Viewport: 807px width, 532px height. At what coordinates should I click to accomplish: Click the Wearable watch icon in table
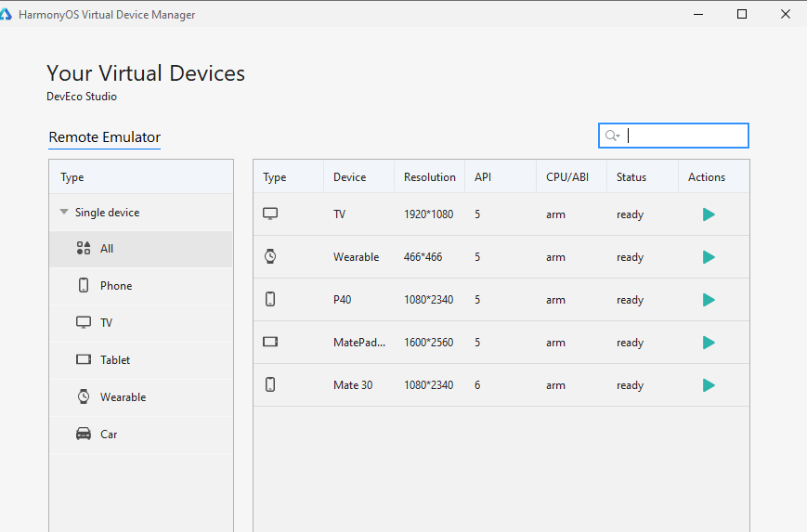270,256
